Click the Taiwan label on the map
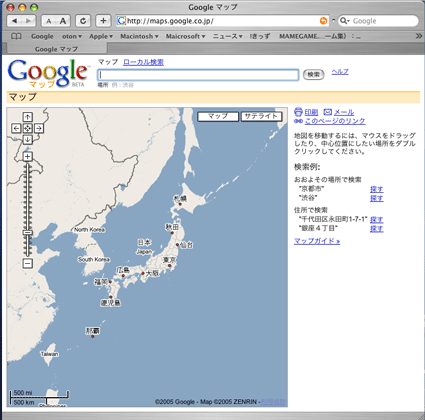The height and width of the screenshot is (420, 425). [x=49, y=354]
